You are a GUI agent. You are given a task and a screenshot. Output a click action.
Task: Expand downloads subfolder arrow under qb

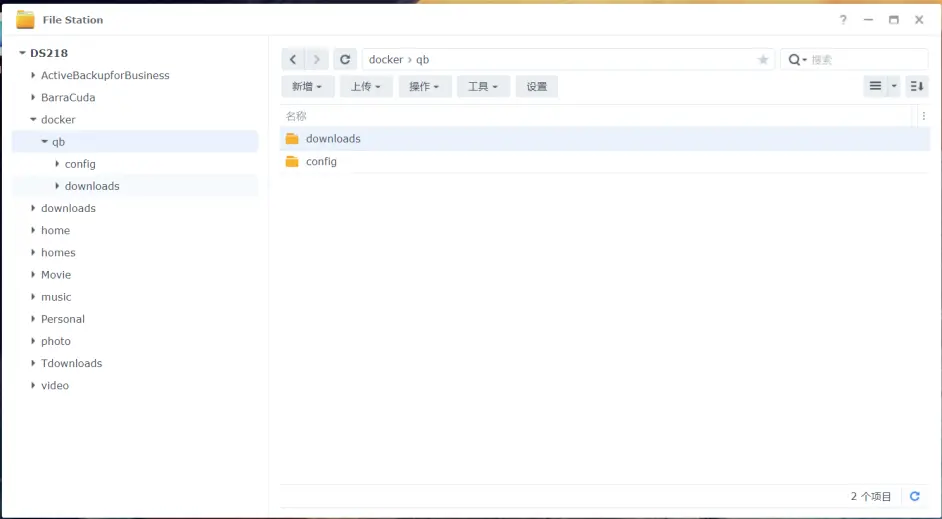tap(57, 186)
